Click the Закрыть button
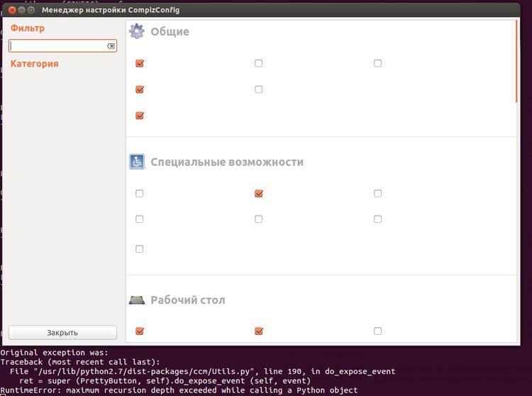 [x=62, y=333]
